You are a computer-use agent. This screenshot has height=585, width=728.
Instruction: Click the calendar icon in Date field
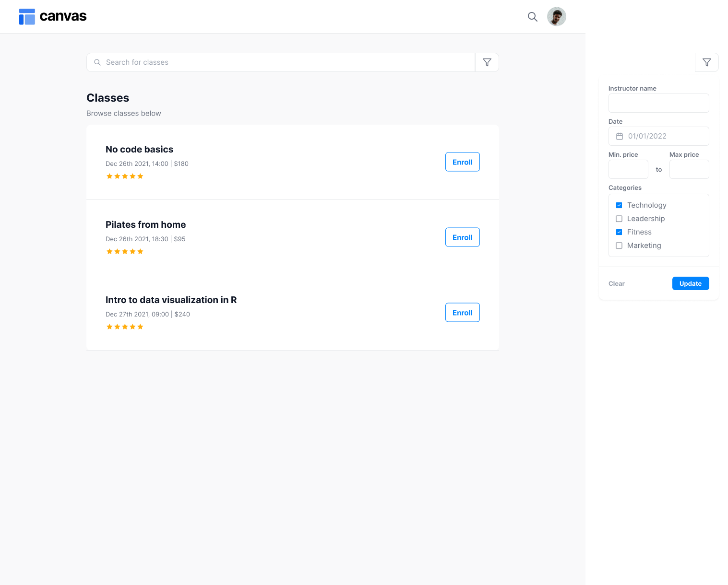tap(620, 136)
